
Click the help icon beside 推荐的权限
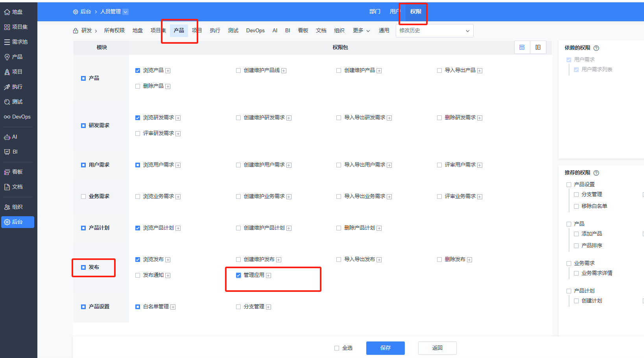tap(596, 173)
